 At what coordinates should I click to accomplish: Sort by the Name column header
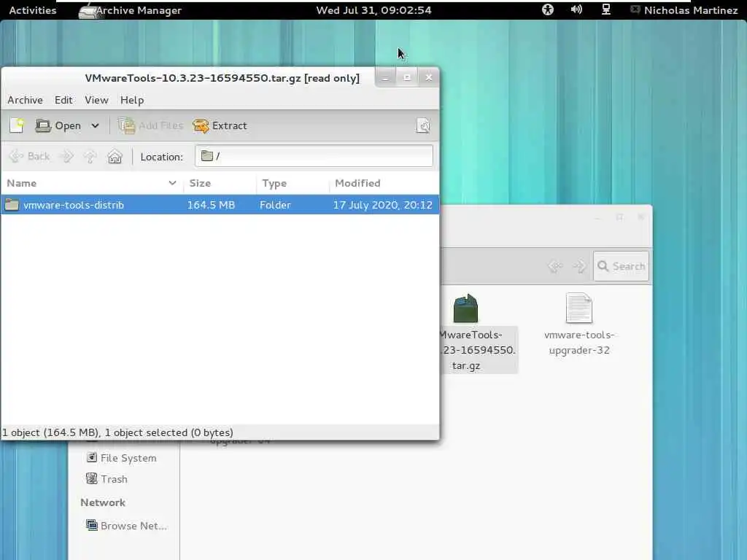(x=91, y=183)
